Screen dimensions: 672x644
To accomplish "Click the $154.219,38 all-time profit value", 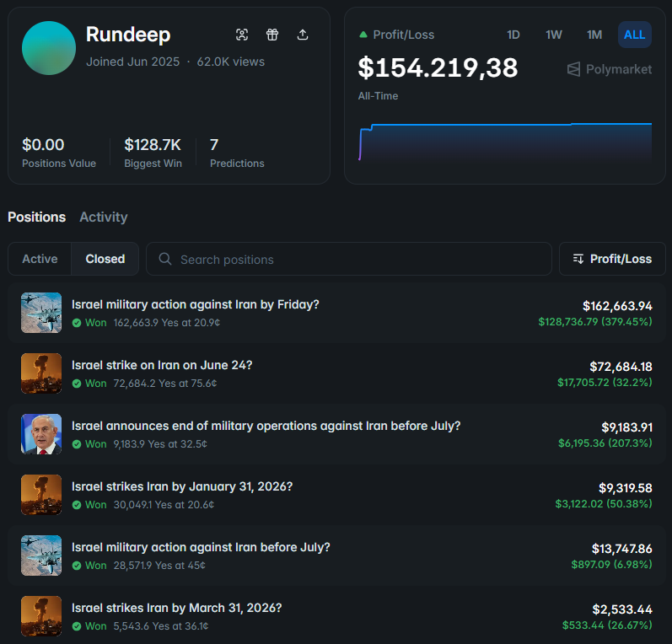I will [438, 67].
